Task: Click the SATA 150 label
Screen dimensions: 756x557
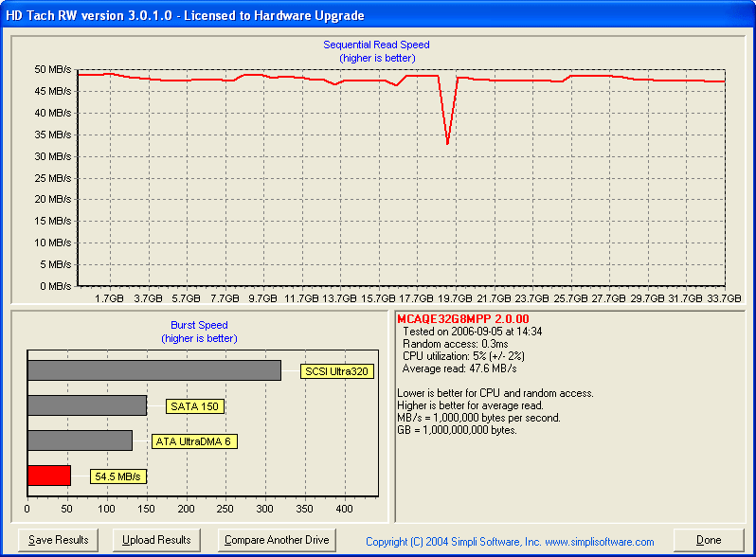Action: pos(194,406)
